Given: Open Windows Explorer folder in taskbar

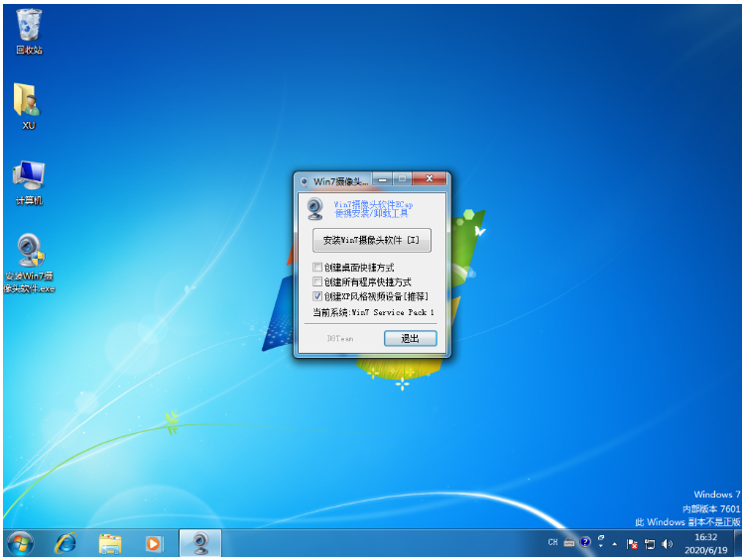Looking at the screenshot, I should (x=110, y=543).
